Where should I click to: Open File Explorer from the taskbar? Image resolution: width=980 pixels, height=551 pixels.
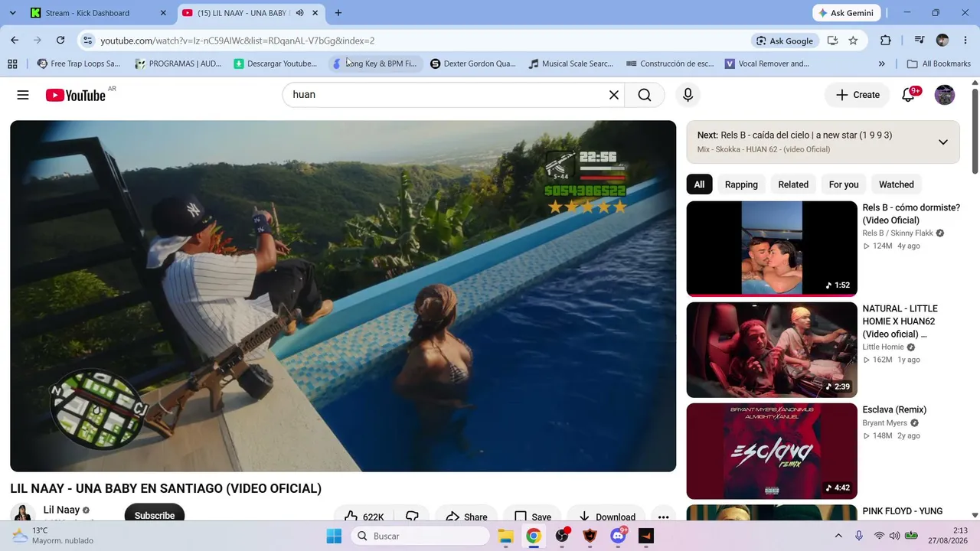(x=505, y=536)
